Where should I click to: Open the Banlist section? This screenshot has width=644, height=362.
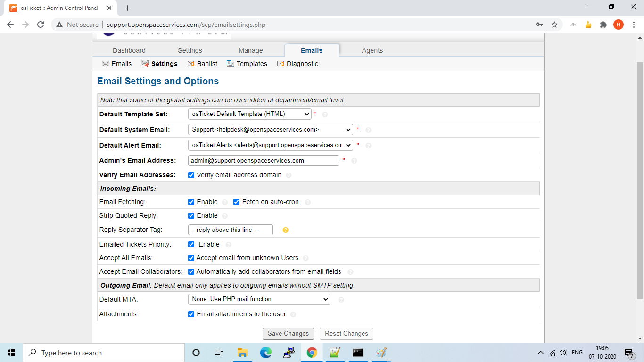[203, 64]
